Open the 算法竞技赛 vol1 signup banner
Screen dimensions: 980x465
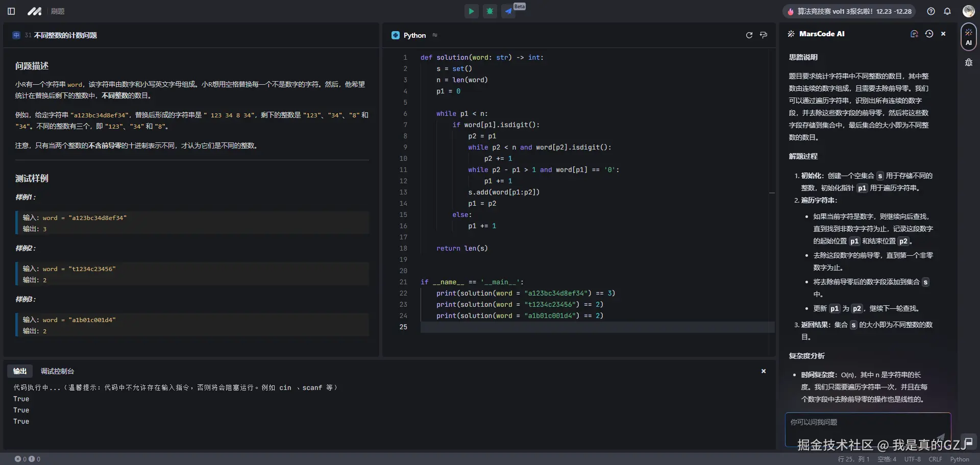pos(849,11)
